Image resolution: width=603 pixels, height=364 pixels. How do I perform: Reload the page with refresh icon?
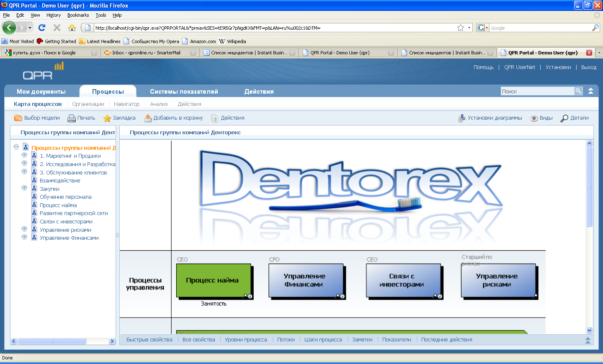coord(42,28)
